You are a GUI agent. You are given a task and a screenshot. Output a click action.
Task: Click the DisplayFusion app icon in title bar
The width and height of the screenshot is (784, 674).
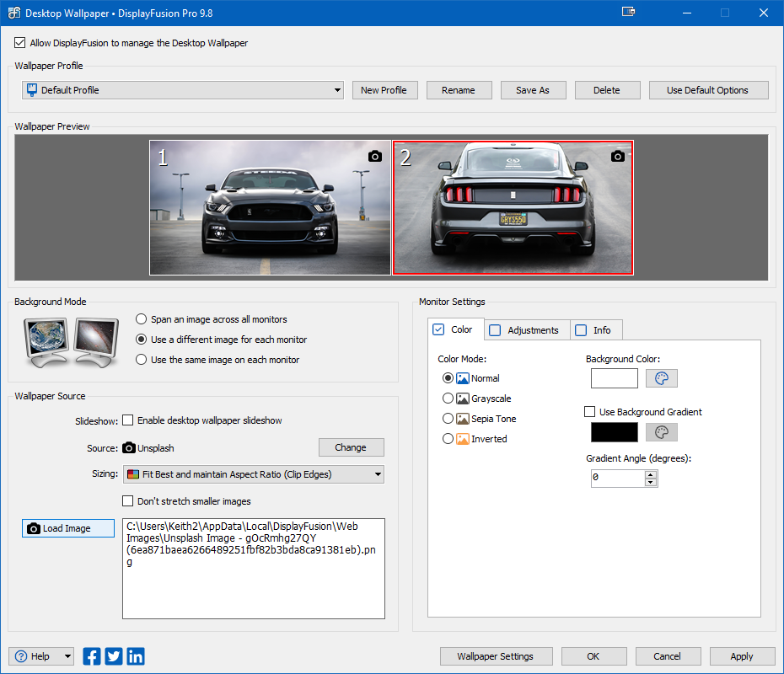tap(14, 13)
